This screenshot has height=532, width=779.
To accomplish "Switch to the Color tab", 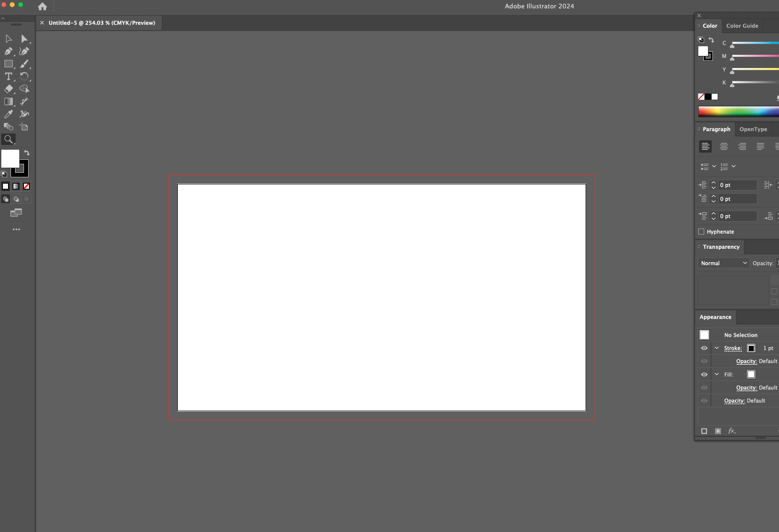I will pos(710,26).
